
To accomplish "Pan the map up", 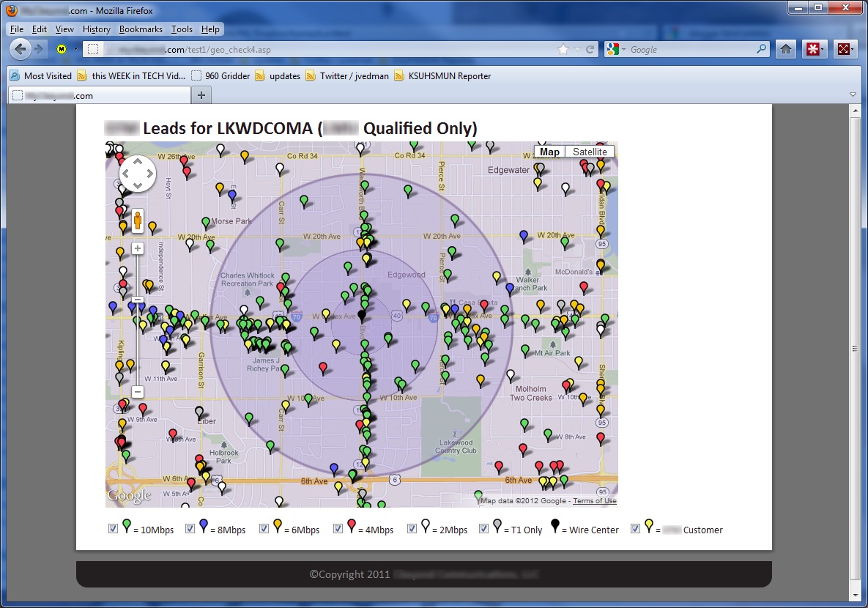I will click(x=137, y=162).
